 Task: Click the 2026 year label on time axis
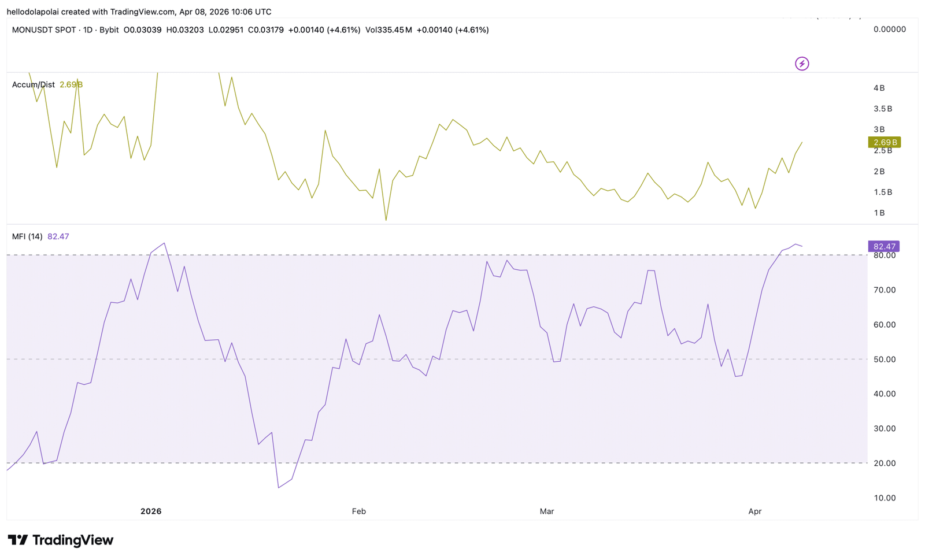[x=151, y=511]
